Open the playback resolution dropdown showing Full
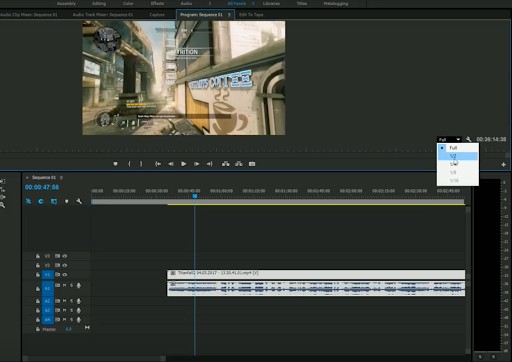The height and width of the screenshot is (362, 512). coord(449,139)
